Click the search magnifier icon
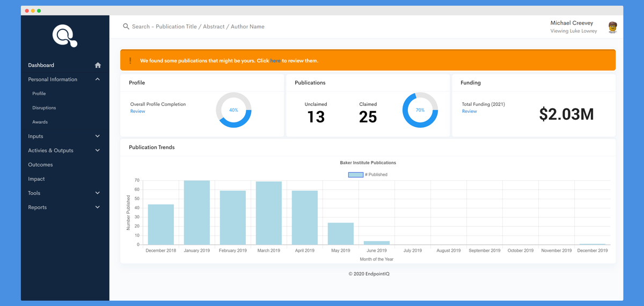 click(126, 26)
